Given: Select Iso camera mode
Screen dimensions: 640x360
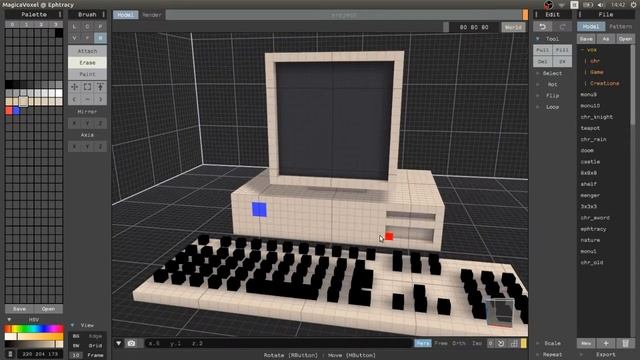Looking at the screenshot, I should pyautogui.click(x=477, y=343).
